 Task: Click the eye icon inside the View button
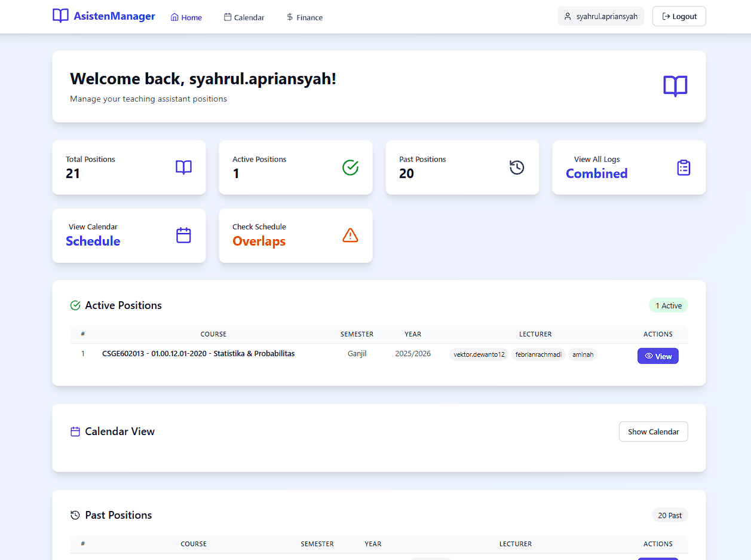pos(649,356)
